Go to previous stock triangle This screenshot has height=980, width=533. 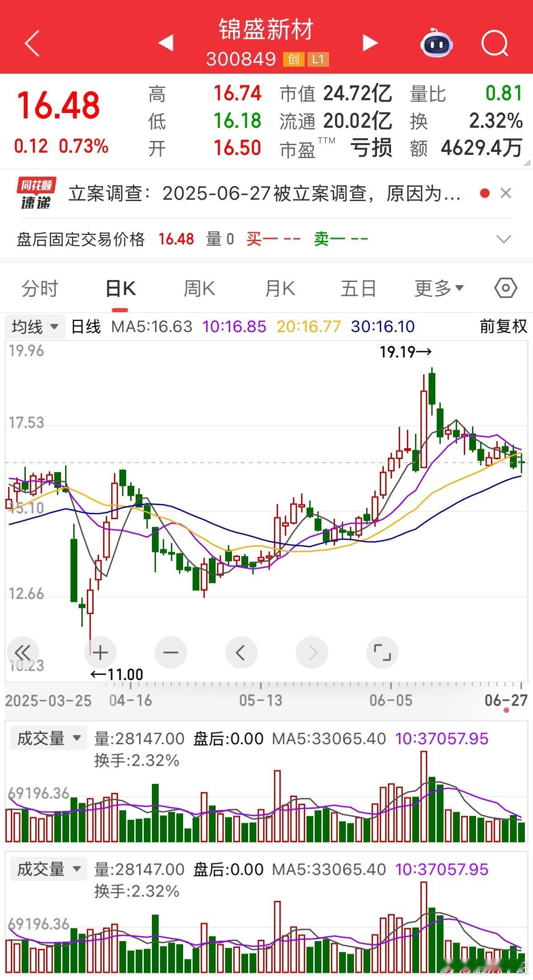166,43
